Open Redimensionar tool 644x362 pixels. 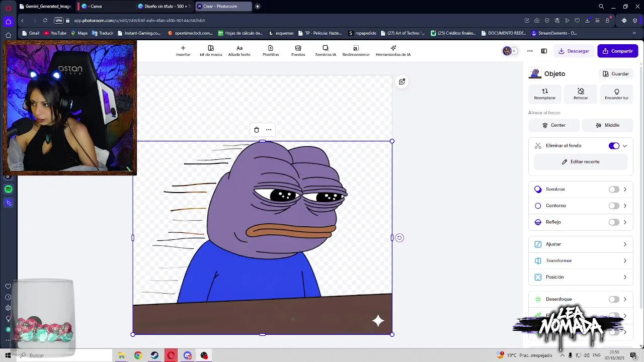[x=356, y=51]
